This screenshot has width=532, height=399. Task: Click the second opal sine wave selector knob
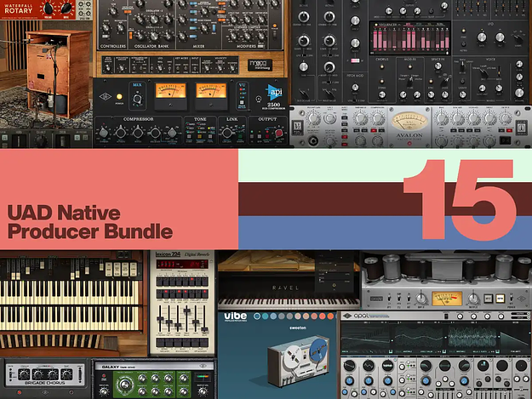(x=368, y=366)
